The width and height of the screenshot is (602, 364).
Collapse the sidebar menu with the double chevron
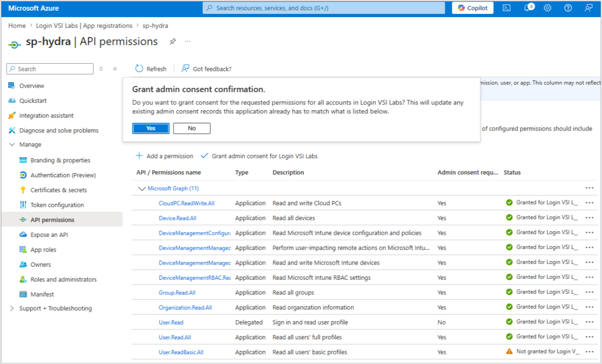[x=115, y=69]
